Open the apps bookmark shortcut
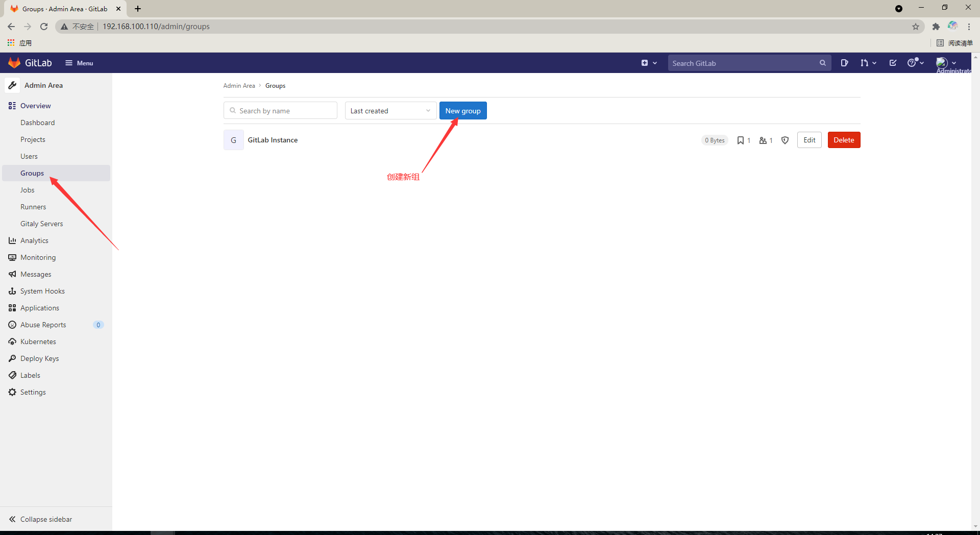 19,43
